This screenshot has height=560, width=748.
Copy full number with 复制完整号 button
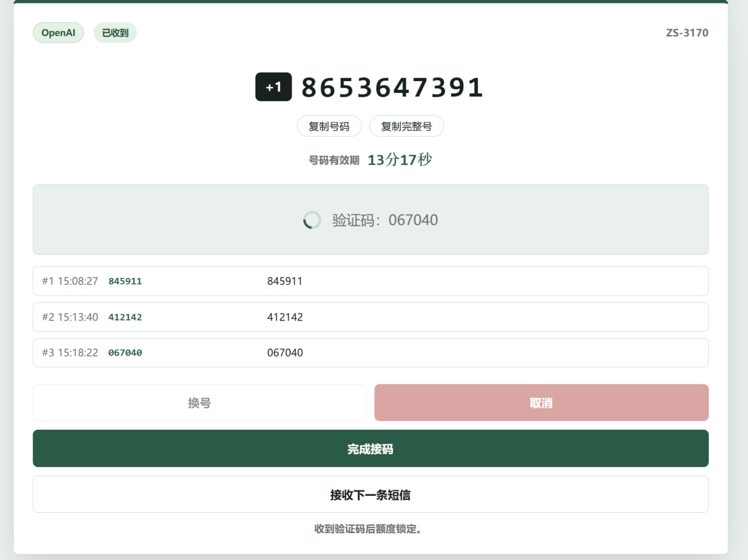coord(407,126)
